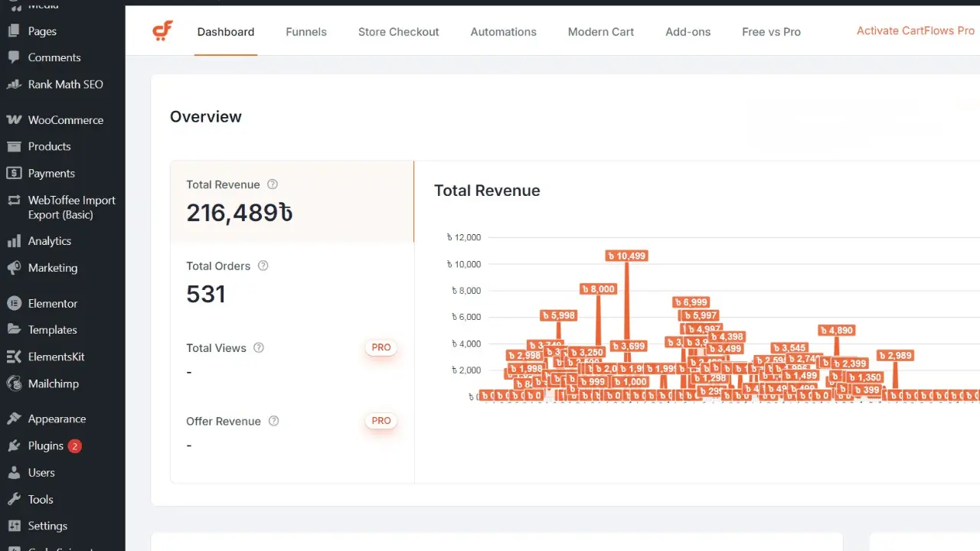This screenshot has height=551, width=980.
Task: Open the Store Checkout tab
Action: click(x=398, y=32)
